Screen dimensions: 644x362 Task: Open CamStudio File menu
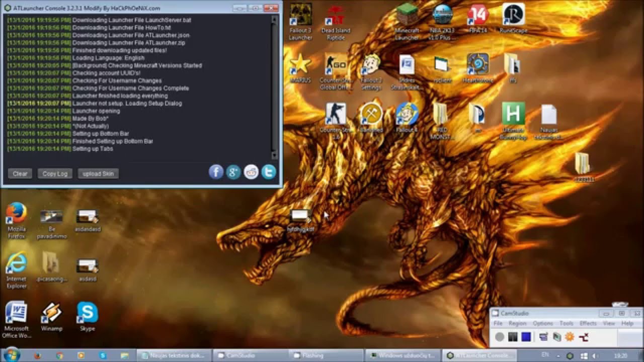coord(498,323)
